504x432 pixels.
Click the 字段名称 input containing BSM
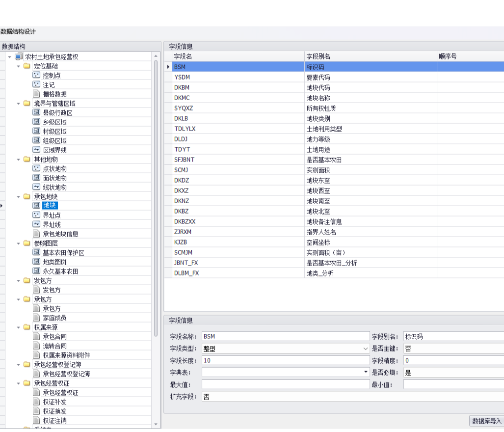(x=286, y=336)
